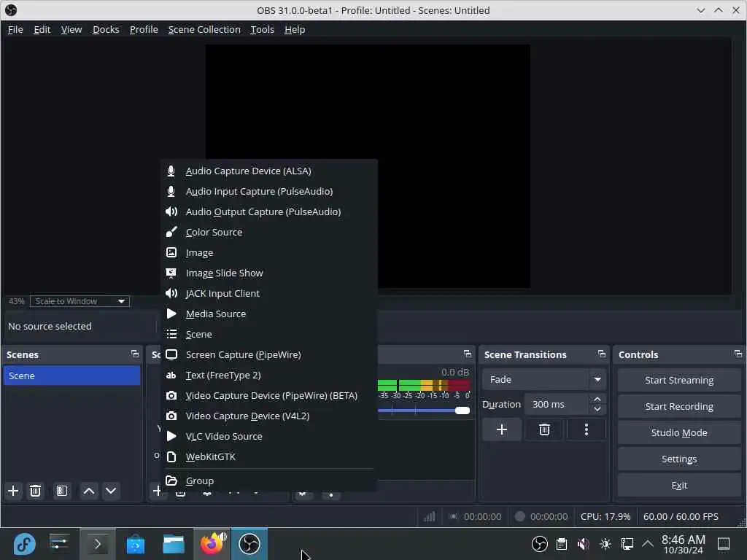Open the Help menu
The image size is (747, 560).
(295, 29)
